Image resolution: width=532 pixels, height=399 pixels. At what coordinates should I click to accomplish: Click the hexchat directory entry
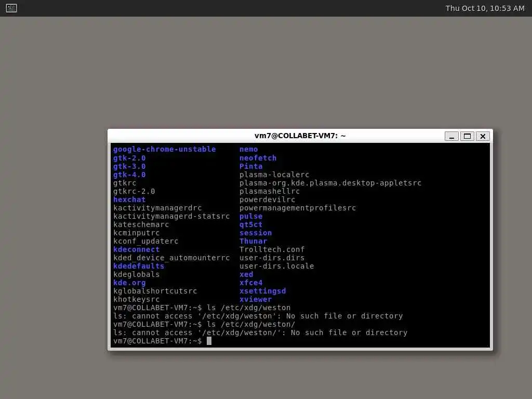129,199
